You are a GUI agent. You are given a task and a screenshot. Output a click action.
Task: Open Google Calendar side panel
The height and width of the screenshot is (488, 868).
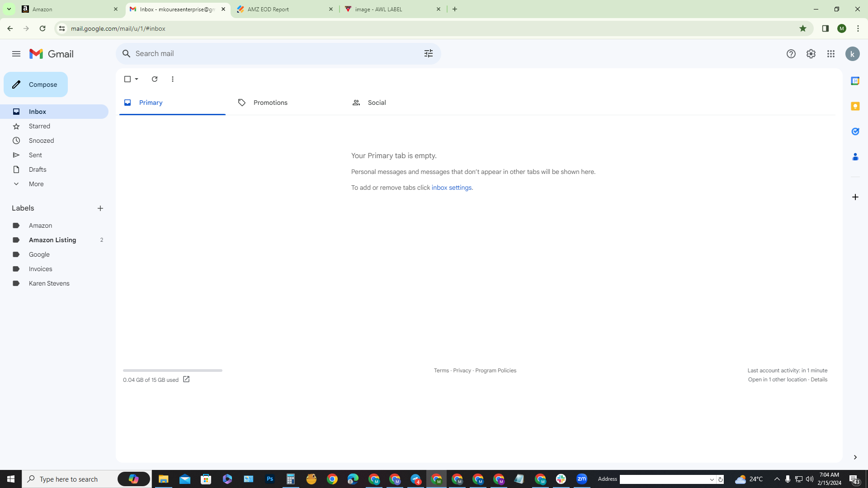[855, 81]
